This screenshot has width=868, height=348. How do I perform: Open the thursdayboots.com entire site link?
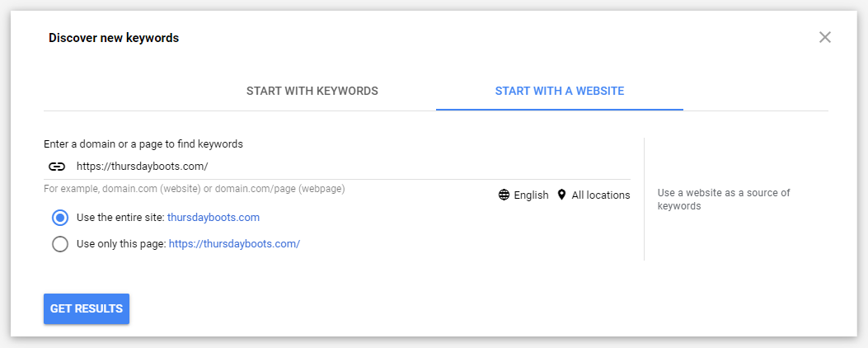click(213, 218)
